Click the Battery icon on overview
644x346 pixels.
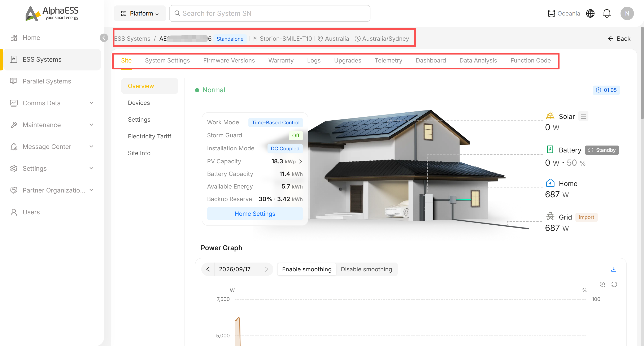coord(550,150)
